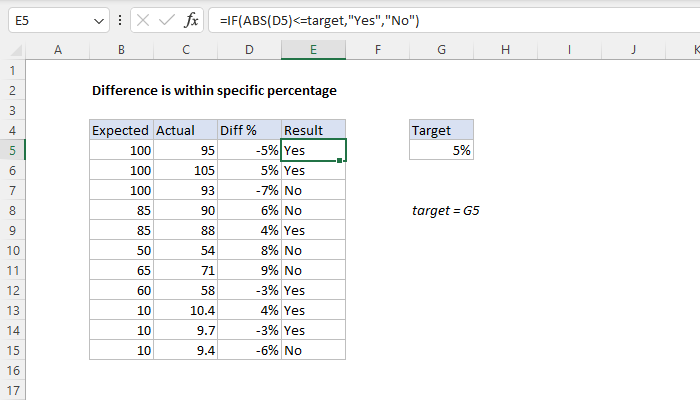700x400 pixels.
Task: Click the Diff % cell showing 9%
Action: pyautogui.click(x=249, y=271)
